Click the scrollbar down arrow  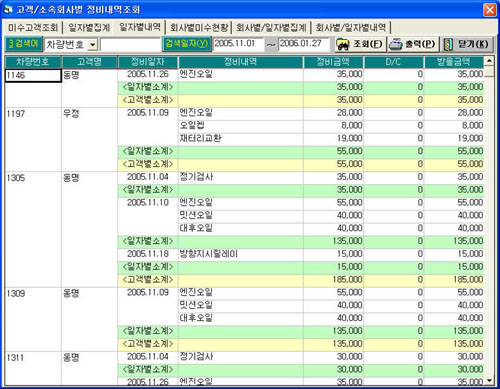coord(489,380)
